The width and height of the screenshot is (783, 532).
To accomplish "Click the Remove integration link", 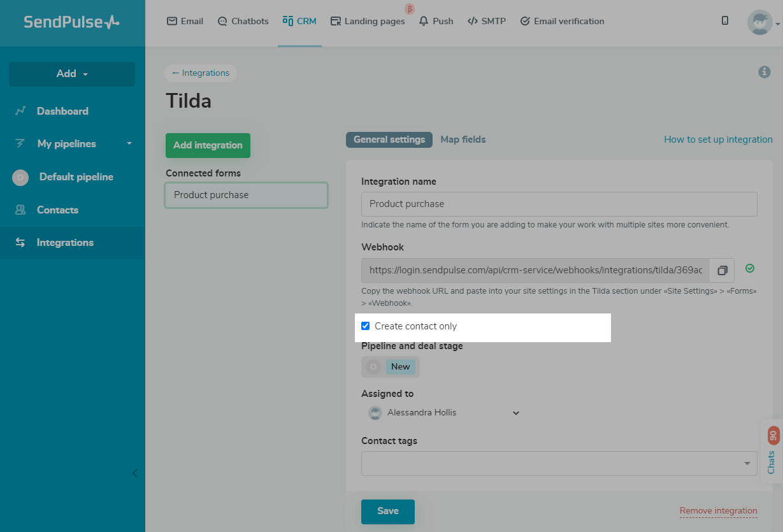I will click(x=718, y=511).
